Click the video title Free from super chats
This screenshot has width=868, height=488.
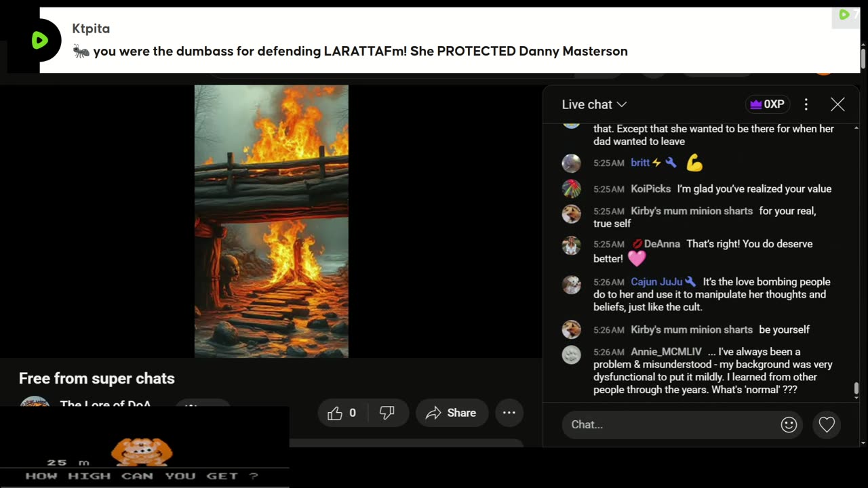[97, 378]
